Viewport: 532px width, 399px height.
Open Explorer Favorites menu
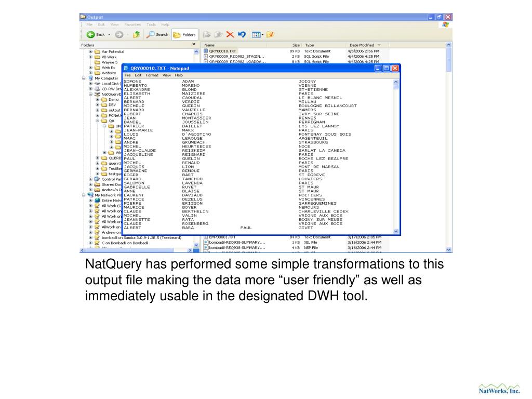132,24
